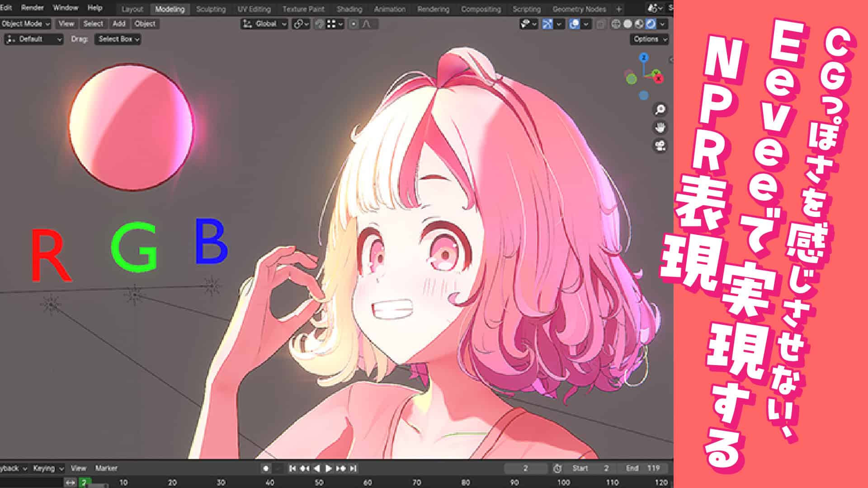Click the Options button
868x488 pixels.
(650, 39)
